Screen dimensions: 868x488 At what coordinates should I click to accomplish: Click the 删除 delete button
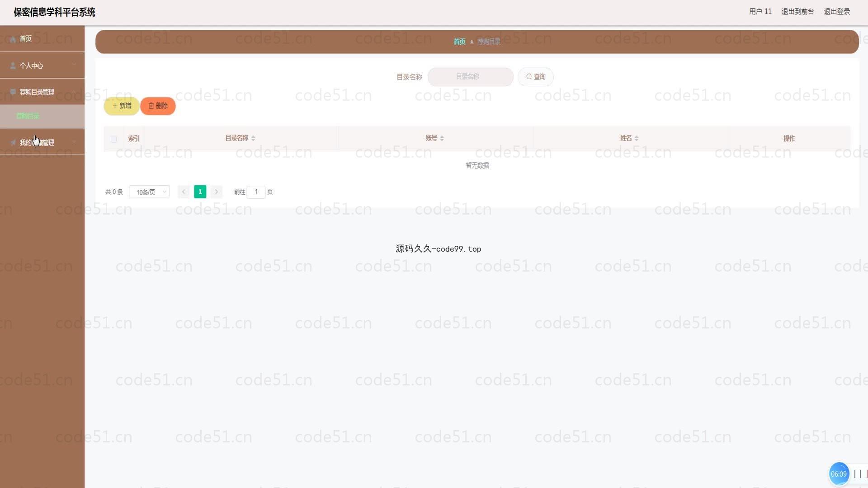(158, 106)
